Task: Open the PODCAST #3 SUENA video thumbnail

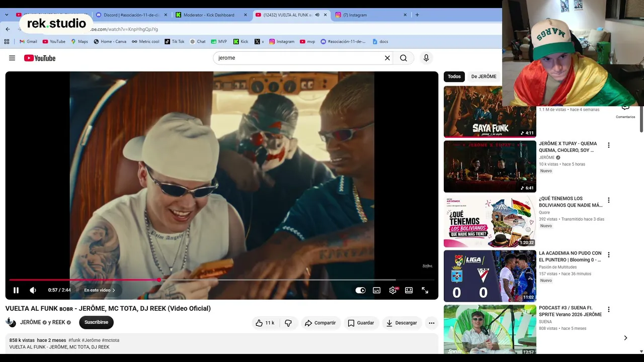Action: coord(490,329)
